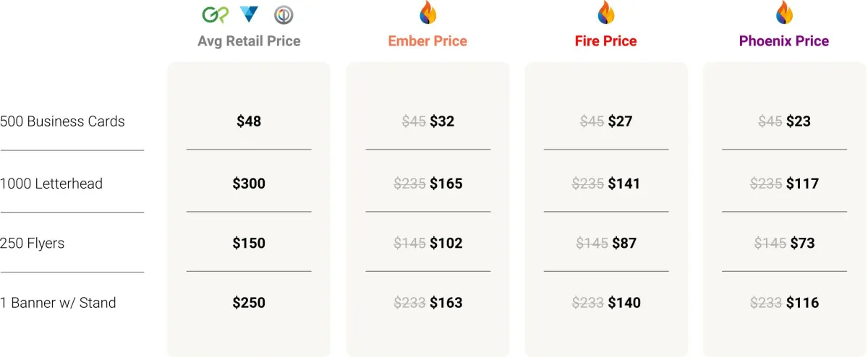Click Ember $32 business cards price

pyautogui.click(x=442, y=121)
